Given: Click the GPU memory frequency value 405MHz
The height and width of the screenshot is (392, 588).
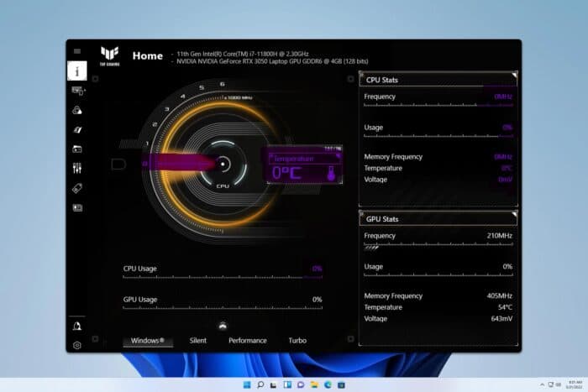Looking at the screenshot, I should tap(500, 295).
